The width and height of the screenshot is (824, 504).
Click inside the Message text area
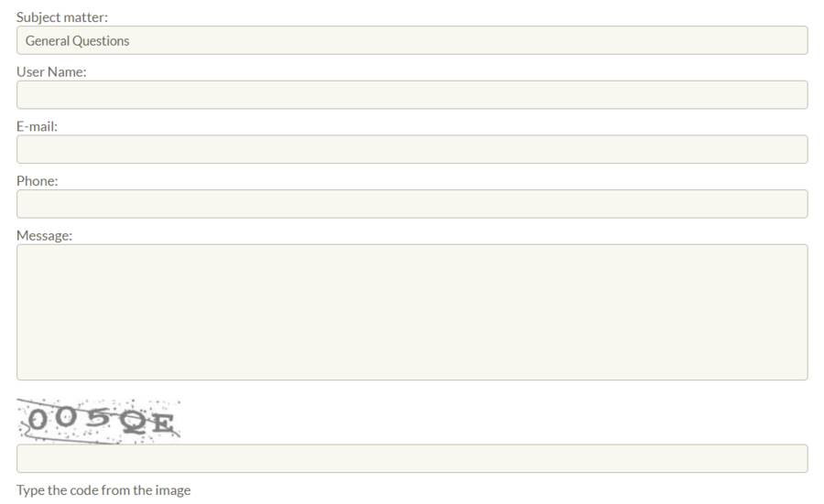[x=412, y=313]
